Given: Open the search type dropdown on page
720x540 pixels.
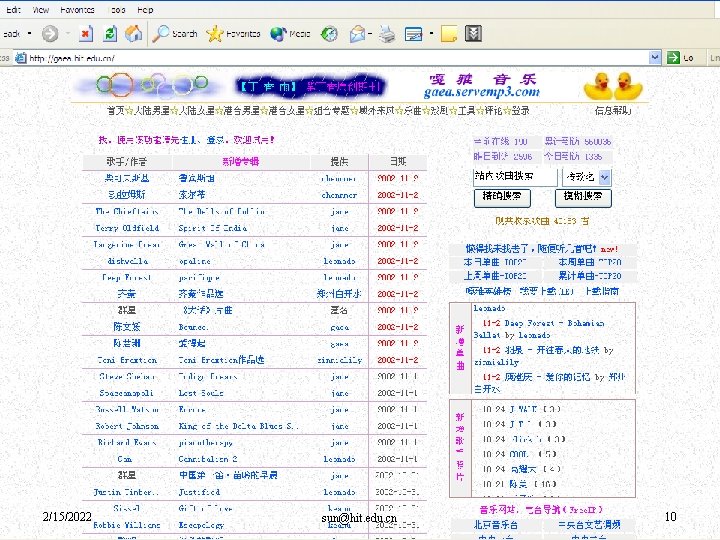Looking at the screenshot, I should click(605, 177).
